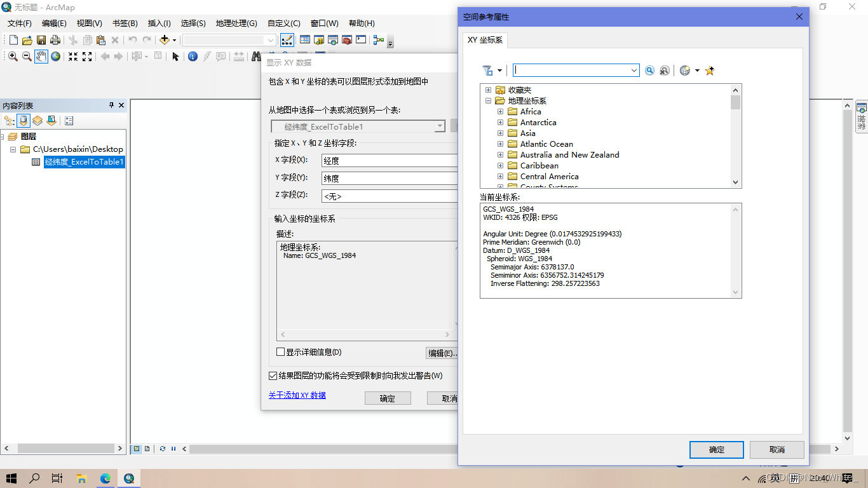List by drawing order icon in contents
This screenshot has width=868, height=488.
9,120
